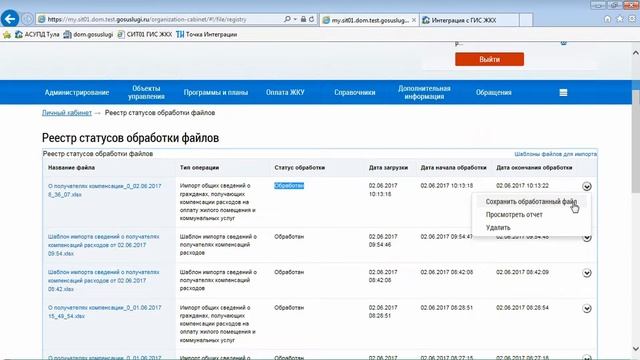Screen dimensions: 640x360
Task: Open the Обращения menu
Action: point(493,93)
